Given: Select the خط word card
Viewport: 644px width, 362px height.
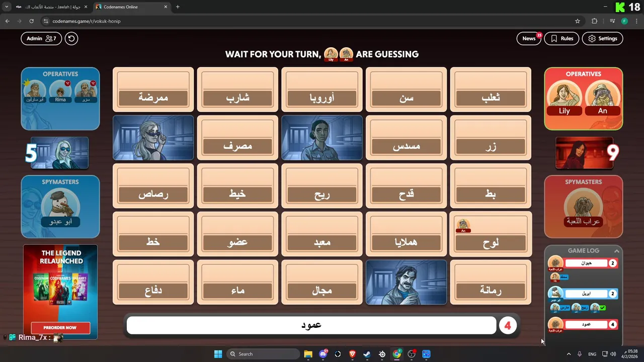Looking at the screenshot, I should pyautogui.click(x=153, y=234).
